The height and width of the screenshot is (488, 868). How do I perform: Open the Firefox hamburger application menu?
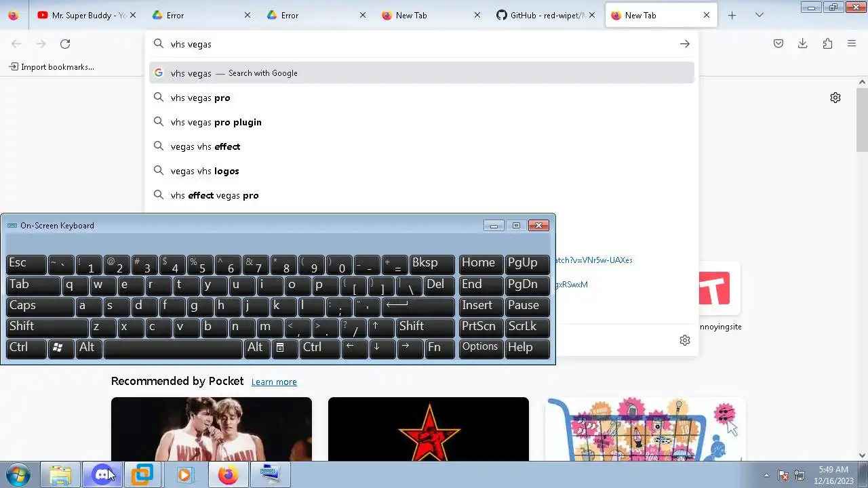pos(852,44)
